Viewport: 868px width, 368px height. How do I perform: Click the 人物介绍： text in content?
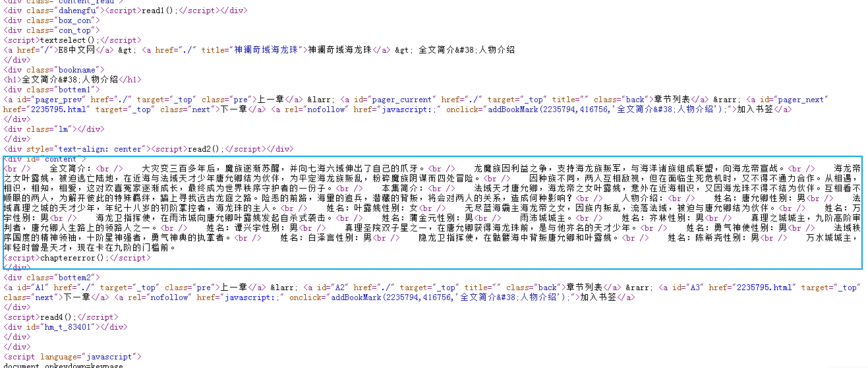tap(643, 199)
